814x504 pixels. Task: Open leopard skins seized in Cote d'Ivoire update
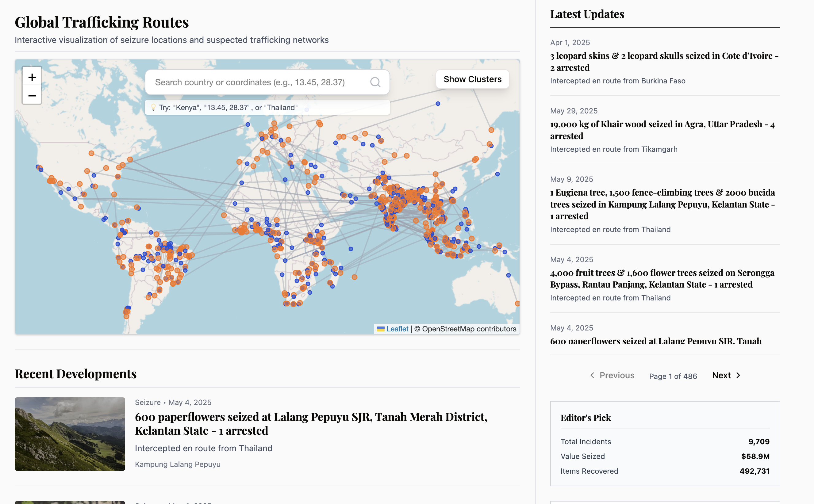[664, 62]
